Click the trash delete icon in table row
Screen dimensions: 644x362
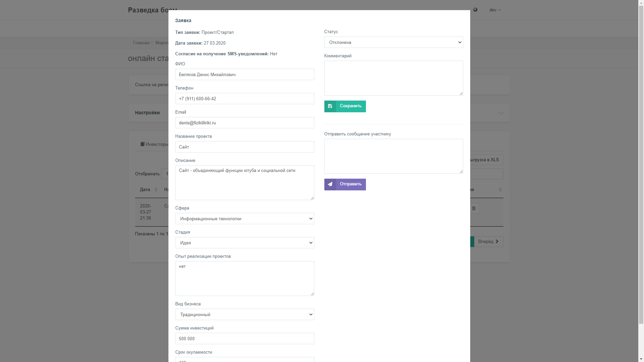tap(474, 208)
